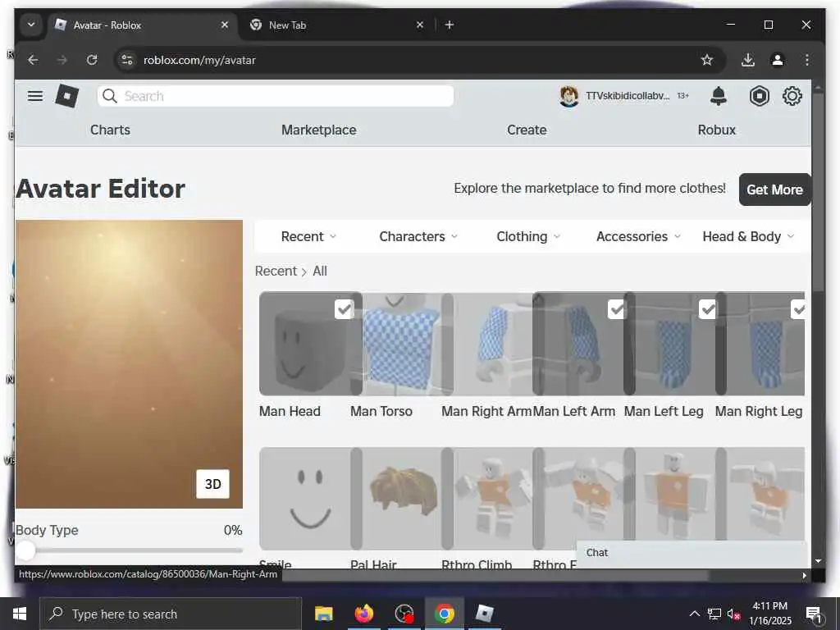Click the horizontal scrollbar right arrow
Image resolution: width=840 pixels, height=630 pixels.
point(804,575)
